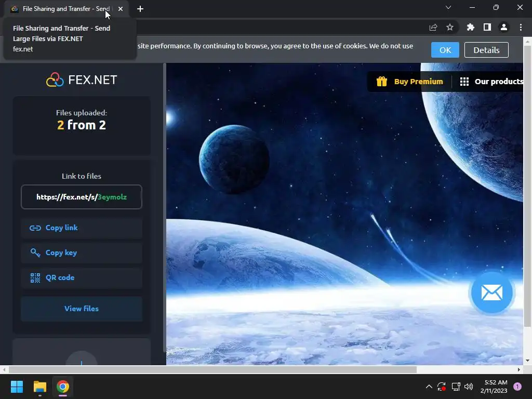Open Chrome extensions puzzle icon
The image size is (532, 399).
pos(471,27)
